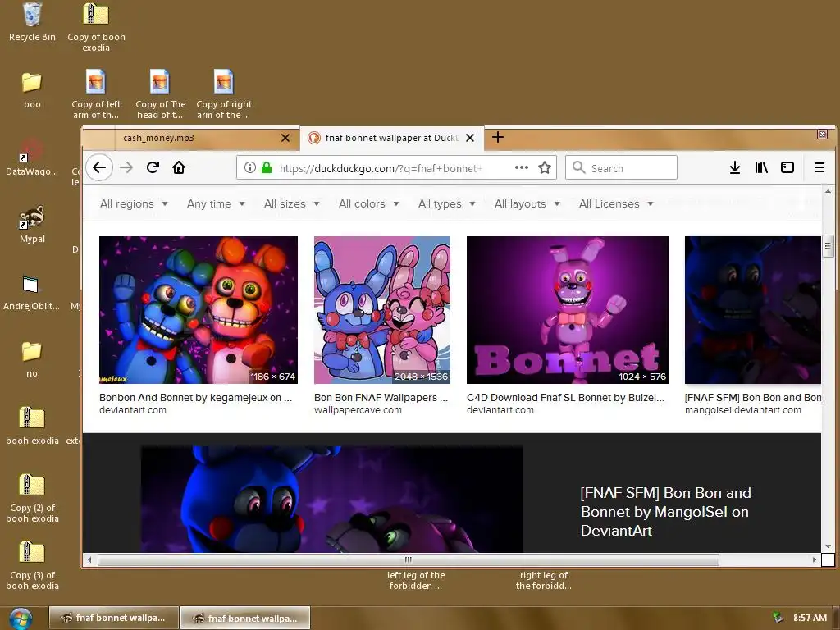
Task: Open the All sizes dropdown
Action: coord(291,203)
